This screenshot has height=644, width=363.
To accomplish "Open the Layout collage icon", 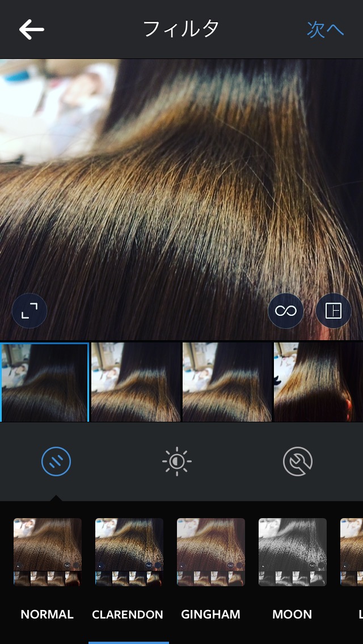I will (334, 311).
